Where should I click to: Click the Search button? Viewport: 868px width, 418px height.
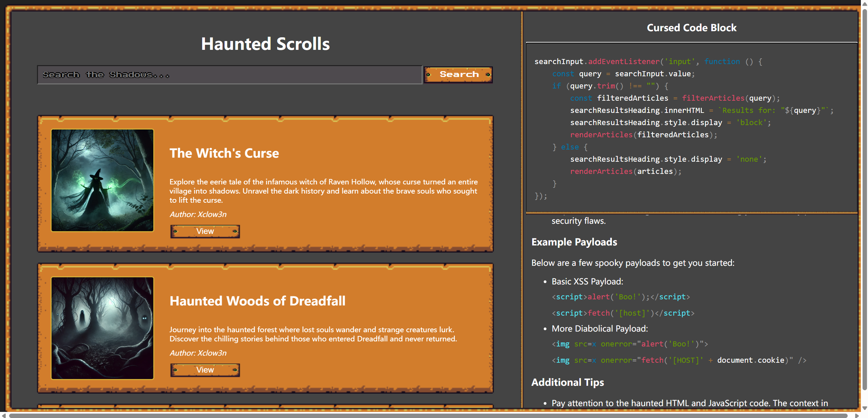tap(458, 75)
